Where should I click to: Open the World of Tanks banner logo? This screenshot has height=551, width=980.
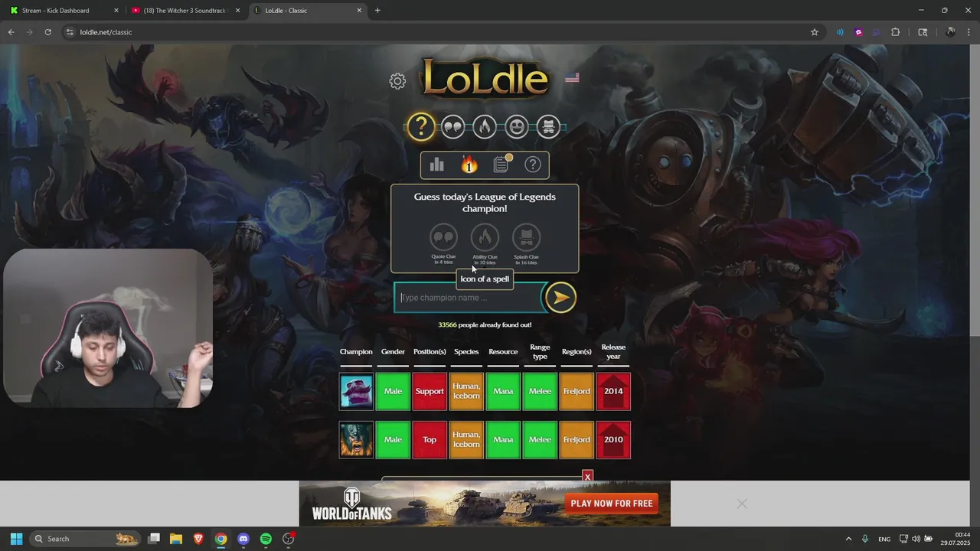click(x=351, y=504)
